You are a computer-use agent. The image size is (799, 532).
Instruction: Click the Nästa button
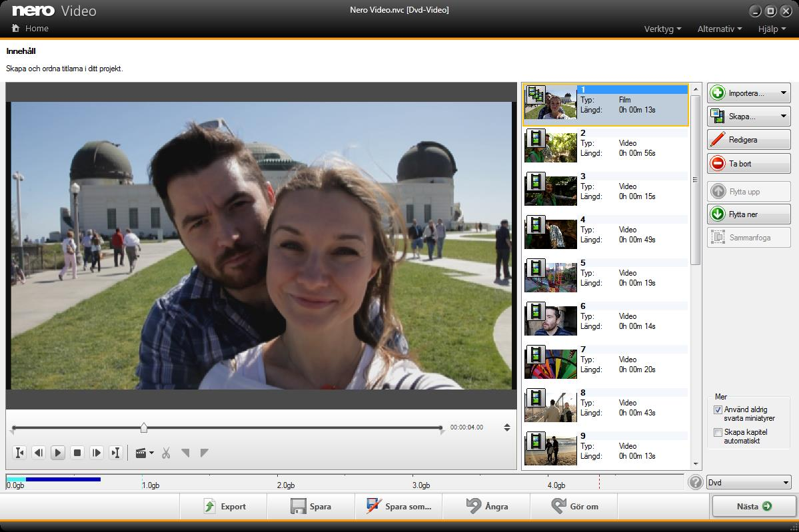pos(754,506)
